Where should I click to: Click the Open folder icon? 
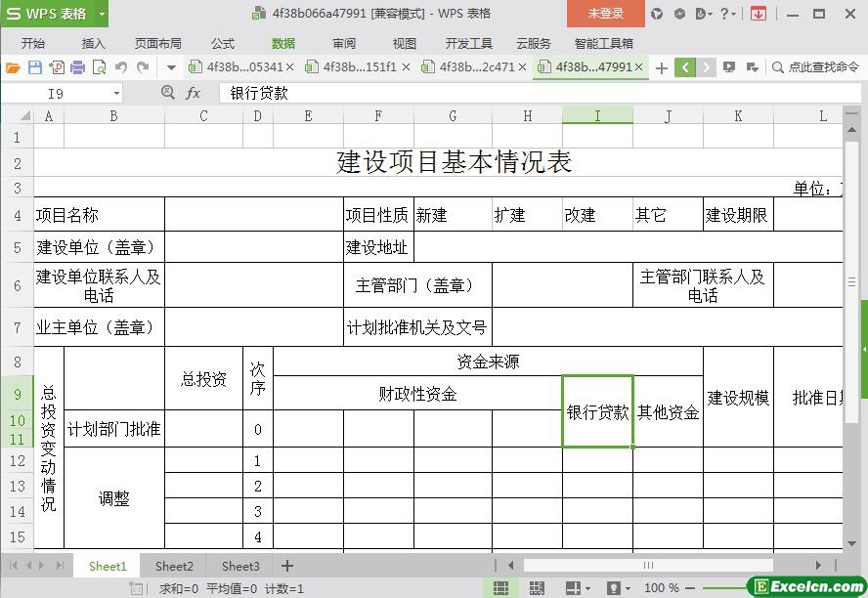point(13,67)
